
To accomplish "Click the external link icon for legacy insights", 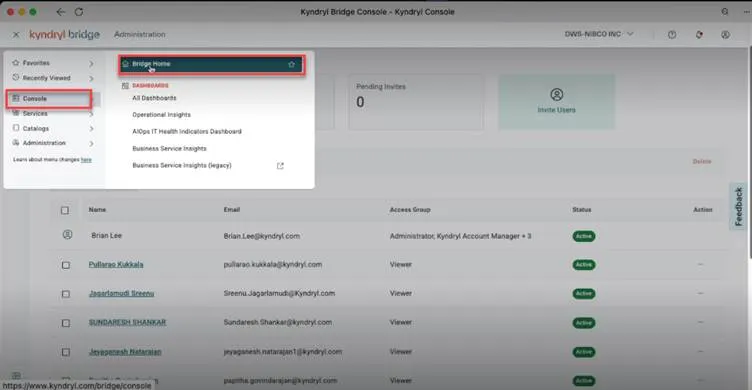I will (280, 166).
